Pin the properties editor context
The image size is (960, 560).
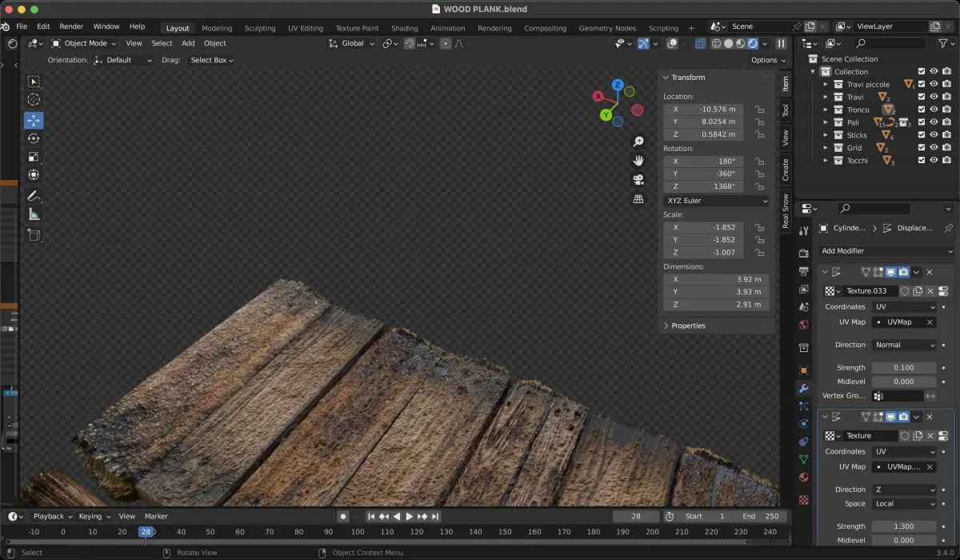click(949, 228)
